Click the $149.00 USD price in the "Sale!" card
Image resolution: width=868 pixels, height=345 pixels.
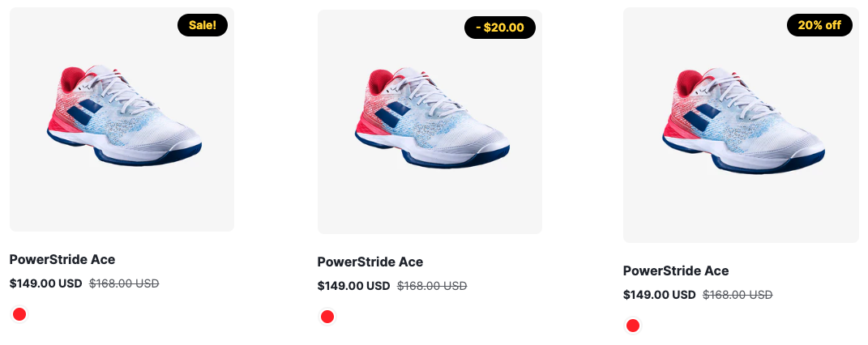click(46, 283)
